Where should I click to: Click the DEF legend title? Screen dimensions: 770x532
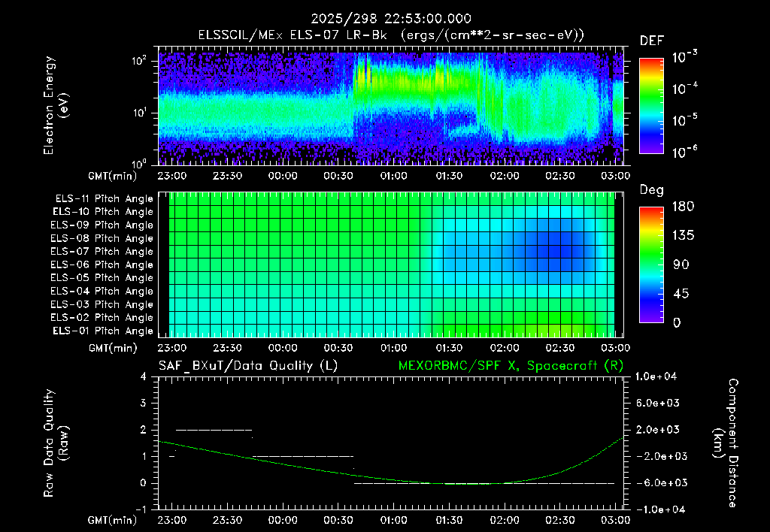click(x=652, y=41)
